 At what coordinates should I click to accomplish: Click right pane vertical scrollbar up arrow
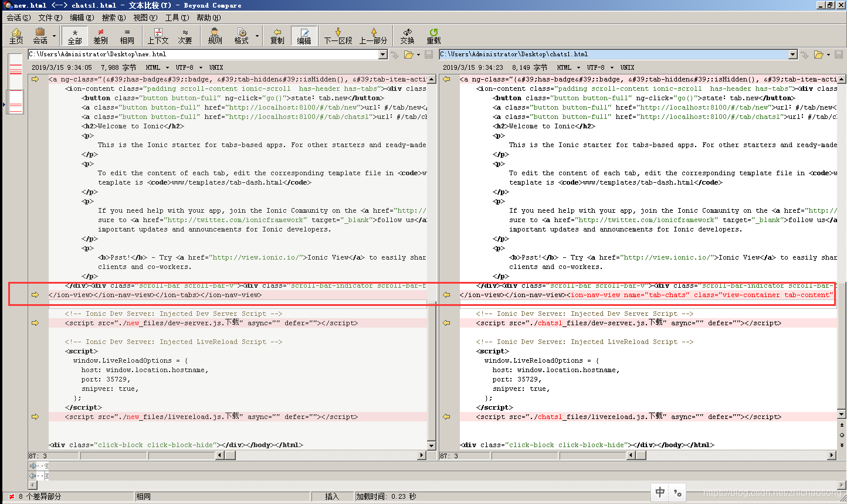[x=842, y=79]
